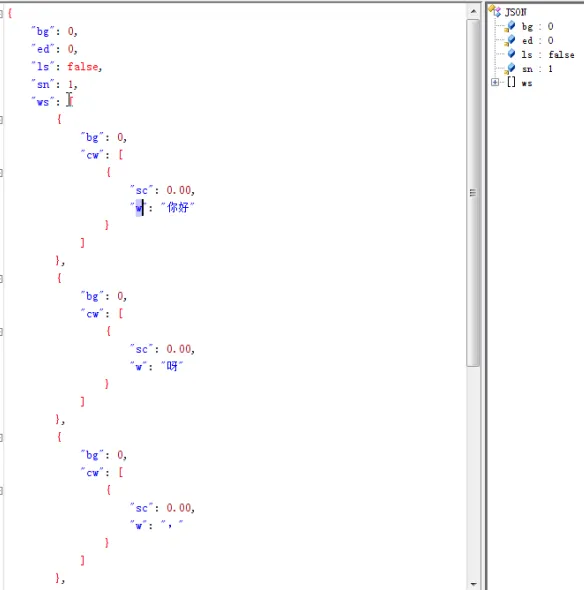The height and width of the screenshot is (590, 584).
Task: Click the "呀" string value
Action: tap(172, 366)
